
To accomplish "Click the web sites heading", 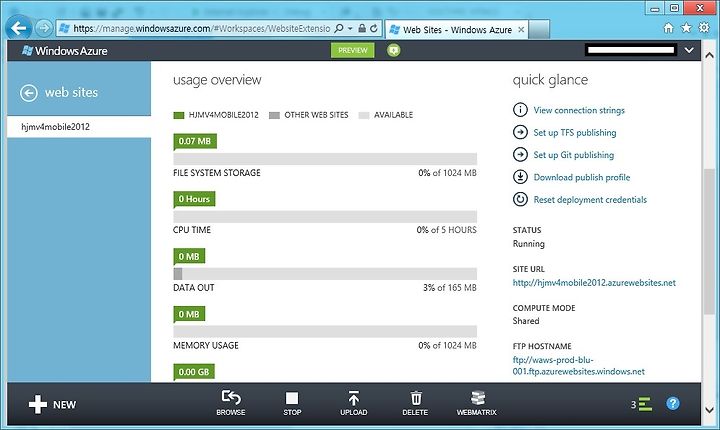I will click(x=71, y=92).
